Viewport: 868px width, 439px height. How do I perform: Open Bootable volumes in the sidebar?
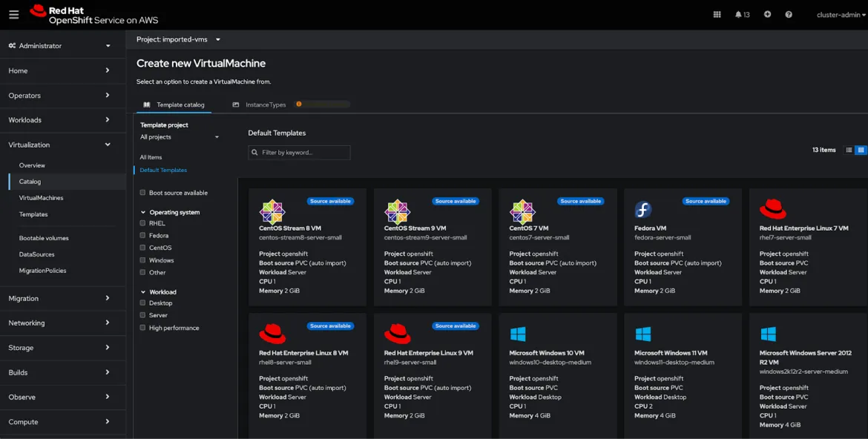coord(44,238)
